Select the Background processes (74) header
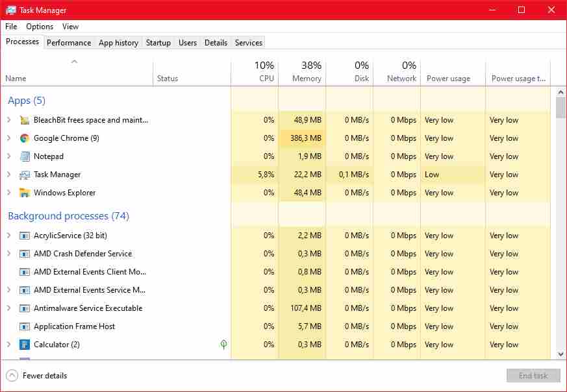Viewport: 567px width, 392px height. [x=68, y=216]
